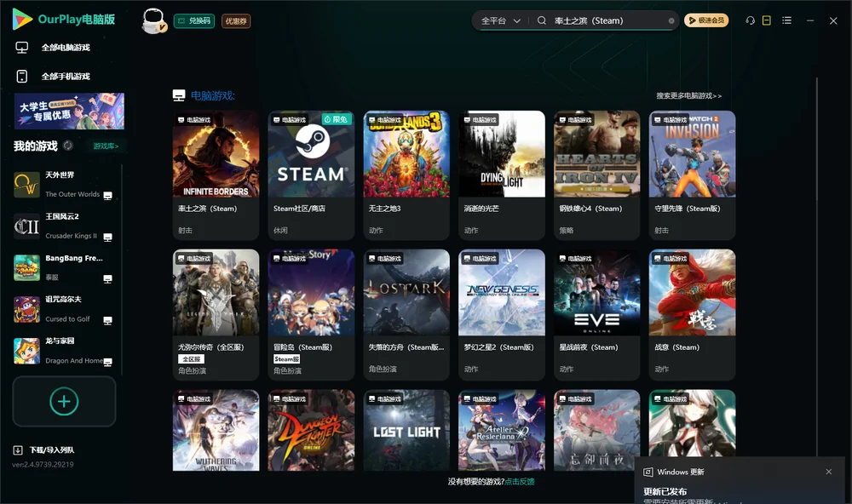
Task: Open the Hearts of Iron IV cover
Action: coord(596,154)
